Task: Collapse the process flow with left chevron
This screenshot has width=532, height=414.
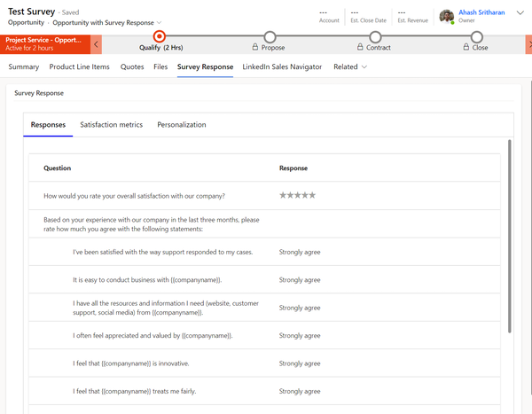Action: tap(96, 44)
